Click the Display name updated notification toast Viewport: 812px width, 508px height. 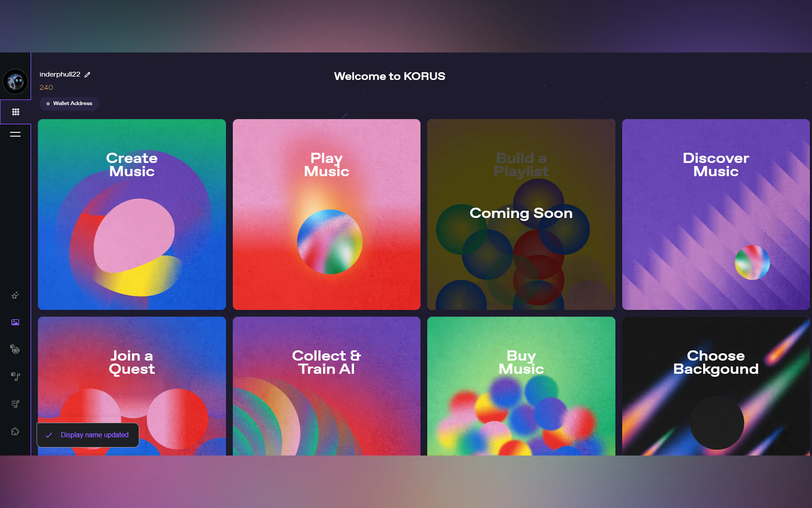[x=88, y=435]
